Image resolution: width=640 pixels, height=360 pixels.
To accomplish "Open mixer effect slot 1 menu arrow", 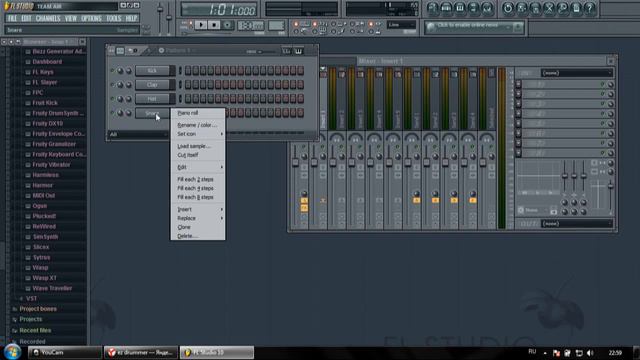I will tap(518, 84).
